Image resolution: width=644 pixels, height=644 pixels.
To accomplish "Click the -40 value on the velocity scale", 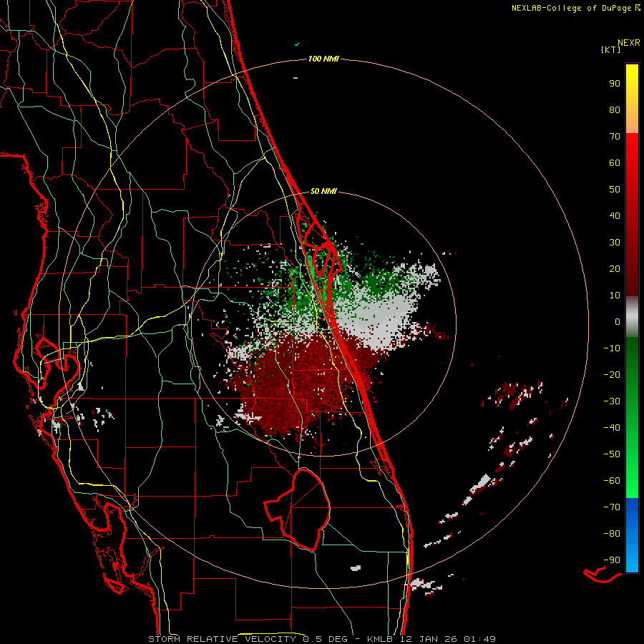I will point(612,428).
